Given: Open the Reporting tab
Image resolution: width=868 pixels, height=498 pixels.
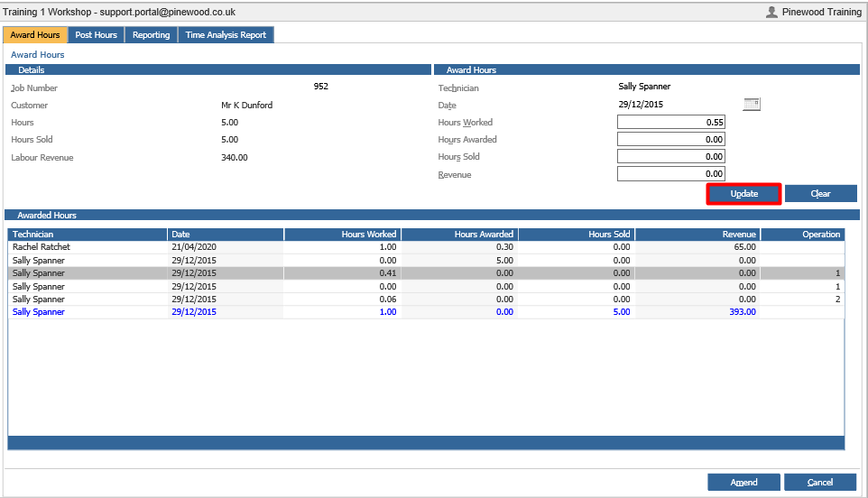Looking at the screenshot, I should pos(151,35).
